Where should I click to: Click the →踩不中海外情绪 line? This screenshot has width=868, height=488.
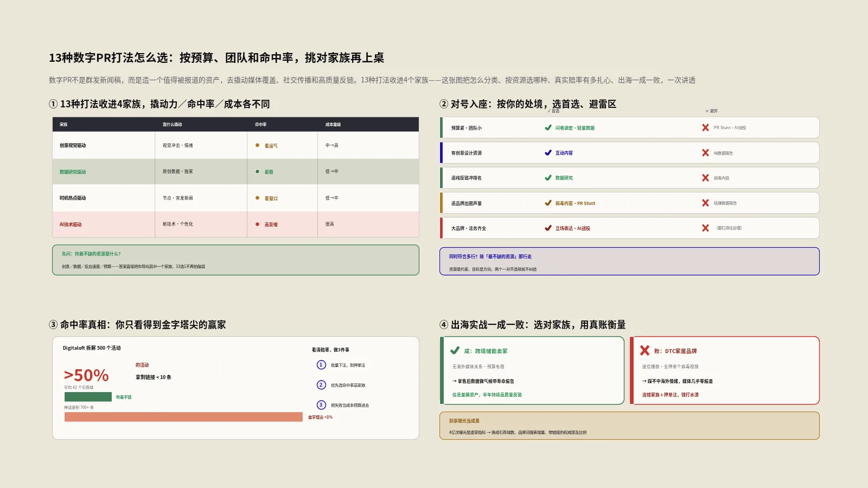(x=677, y=381)
